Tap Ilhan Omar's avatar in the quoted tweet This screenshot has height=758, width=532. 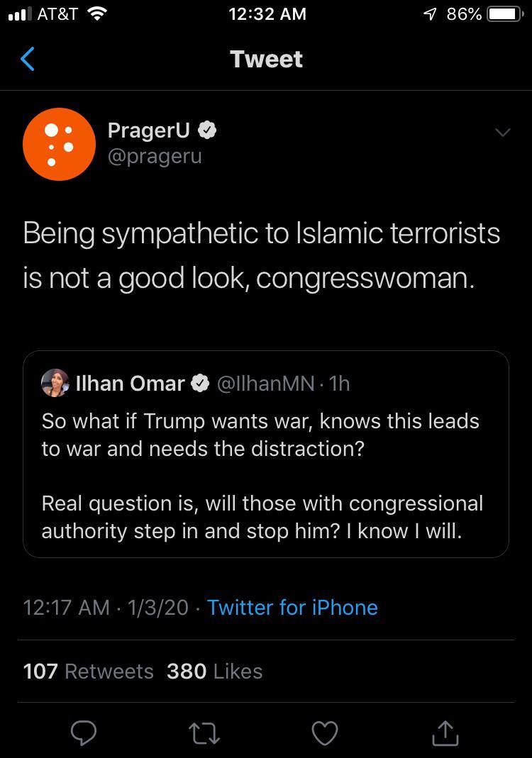point(56,384)
